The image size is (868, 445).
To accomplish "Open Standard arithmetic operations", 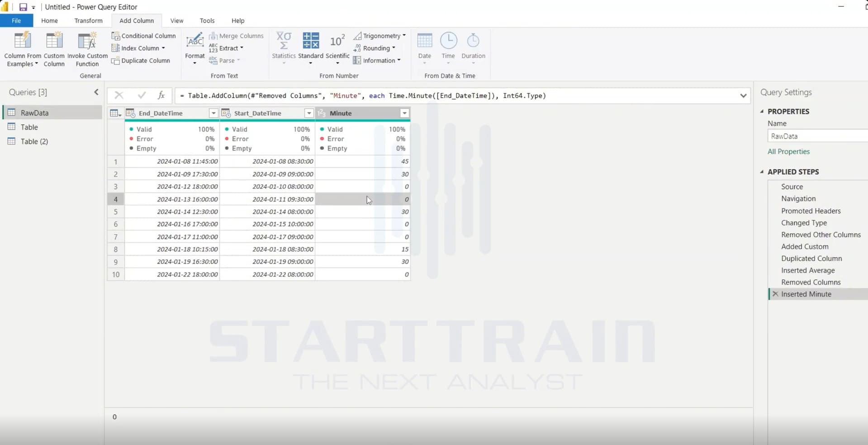I will click(311, 49).
